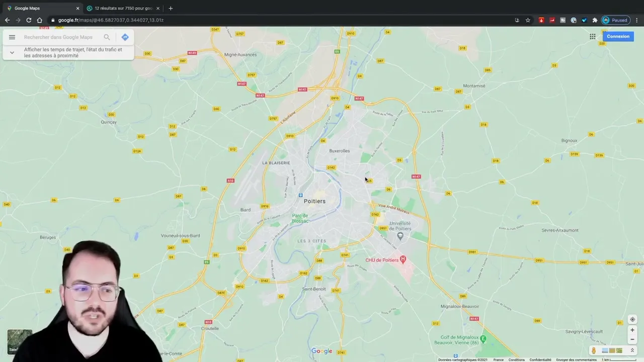Open the browser extensions puzzle icon
The image size is (644, 362).
coord(595,20)
